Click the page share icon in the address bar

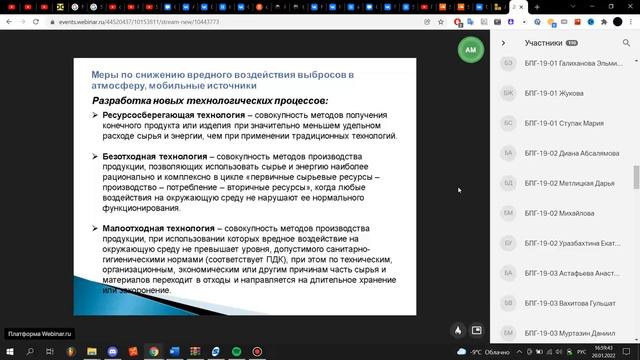427,22
